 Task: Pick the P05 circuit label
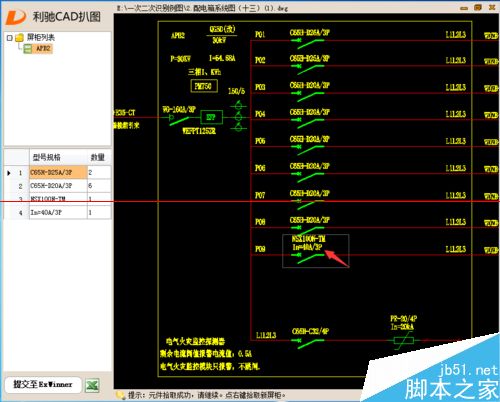pos(260,141)
